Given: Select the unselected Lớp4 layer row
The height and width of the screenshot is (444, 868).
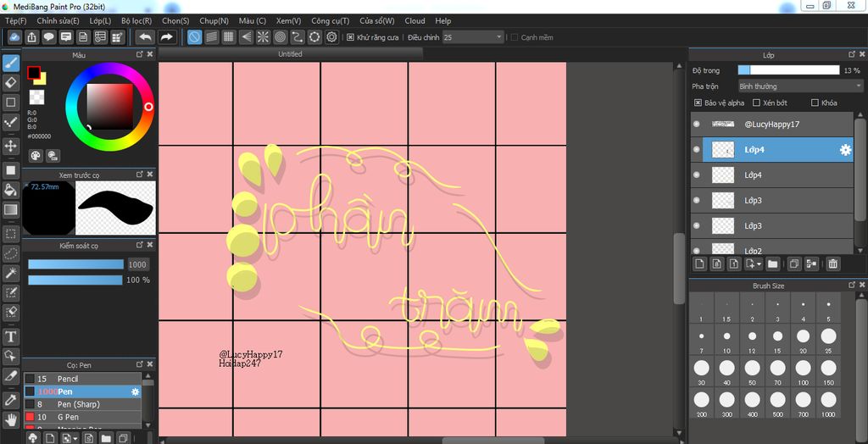Looking at the screenshot, I should 771,175.
